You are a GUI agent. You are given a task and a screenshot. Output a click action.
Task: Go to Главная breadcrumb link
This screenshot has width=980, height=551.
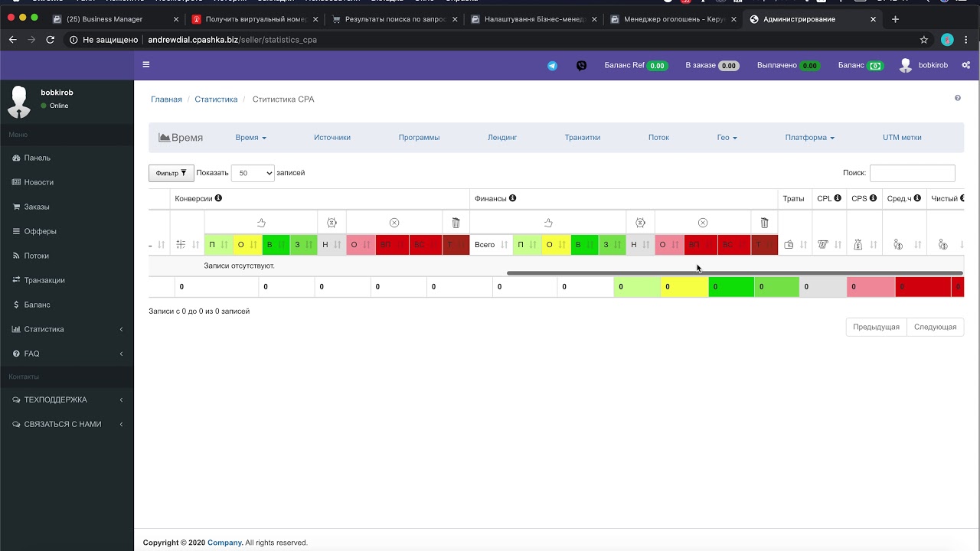pos(166,99)
